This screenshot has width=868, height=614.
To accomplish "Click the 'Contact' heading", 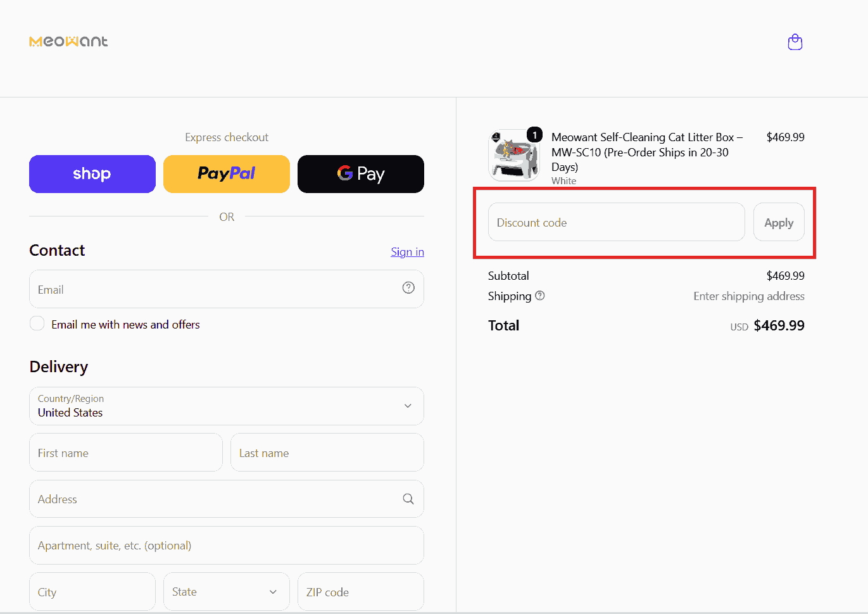I will coord(57,251).
